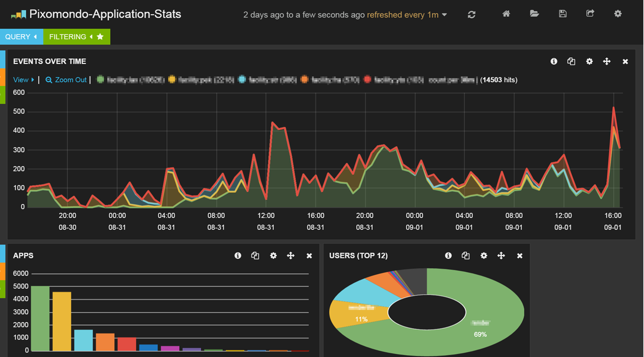The width and height of the screenshot is (644, 357).
Task: Open the time range refresh dropdown
Action: click(444, 15)
